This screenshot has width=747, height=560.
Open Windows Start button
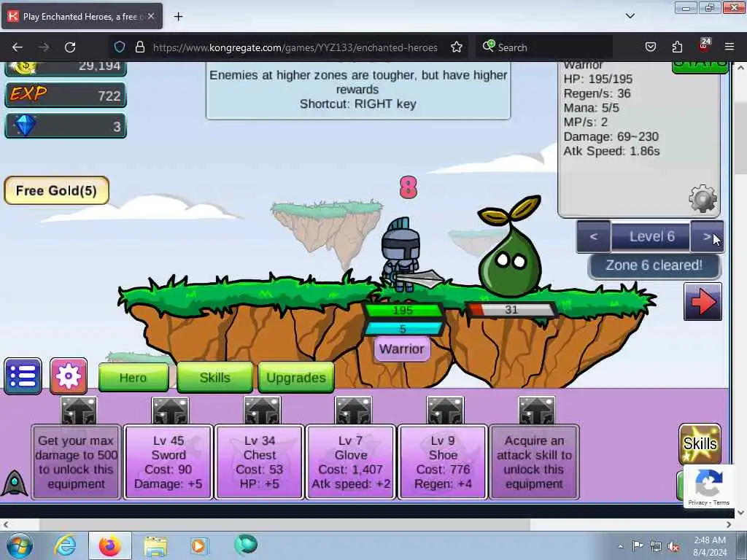pyautogui.click(x=20, y=545)
